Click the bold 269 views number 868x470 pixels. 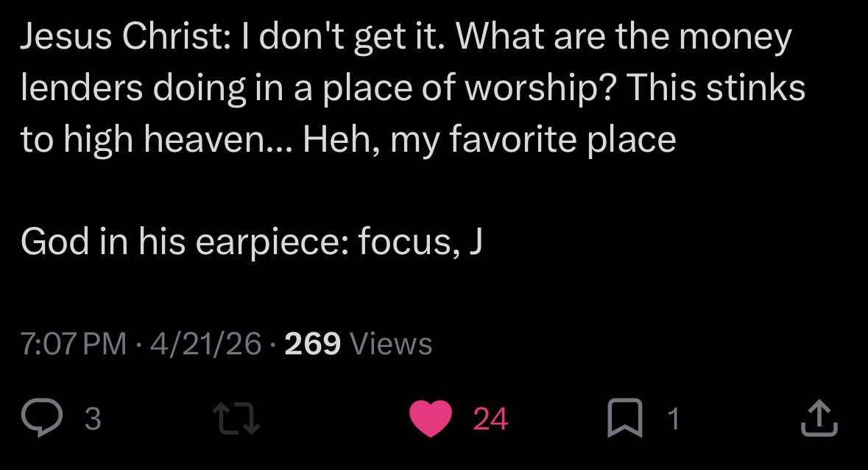click(312, 343)
